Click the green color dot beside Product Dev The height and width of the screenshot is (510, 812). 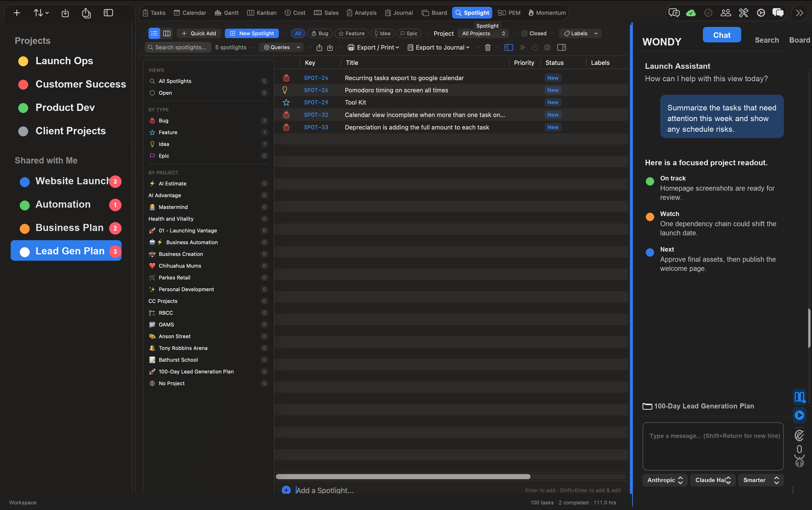tap(23, 108)
